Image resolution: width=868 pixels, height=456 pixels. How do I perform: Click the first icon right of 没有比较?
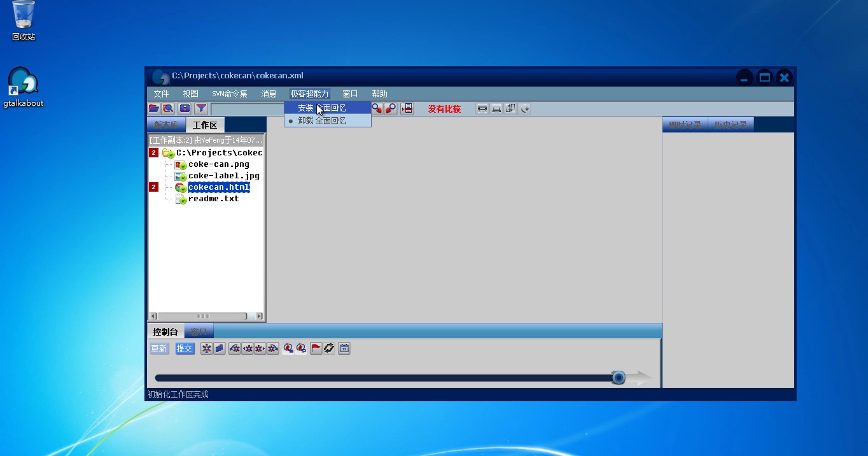[482, 109]
